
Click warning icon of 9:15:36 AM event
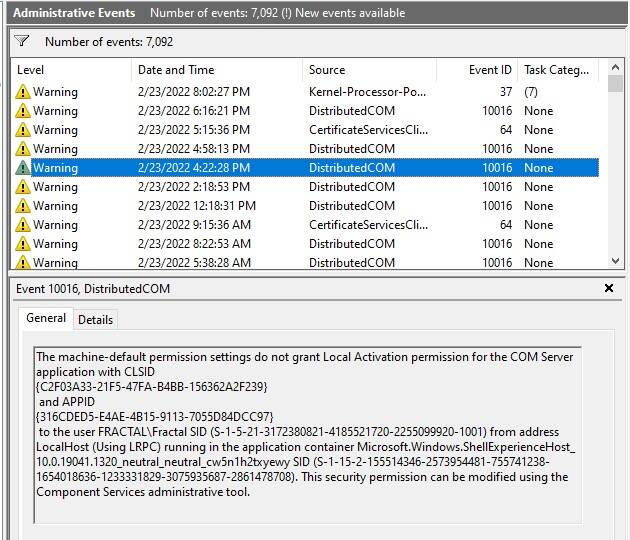click(x=23, y=225)
